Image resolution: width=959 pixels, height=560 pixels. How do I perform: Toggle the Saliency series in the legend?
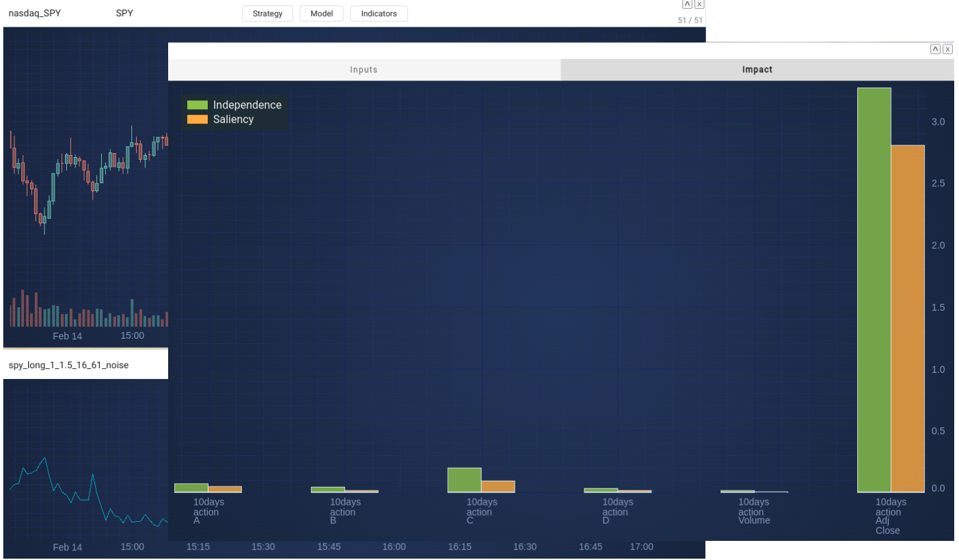click(233, 120)
